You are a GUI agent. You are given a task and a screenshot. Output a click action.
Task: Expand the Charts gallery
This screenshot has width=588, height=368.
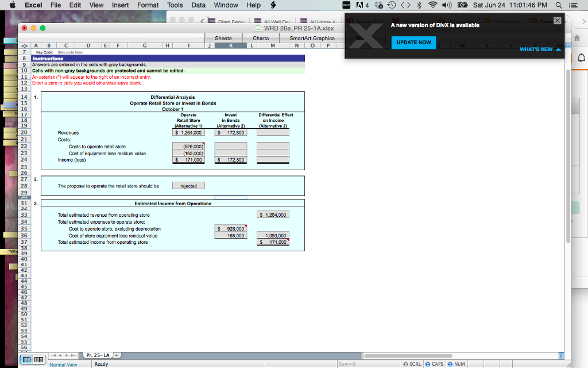click(261, 37)
